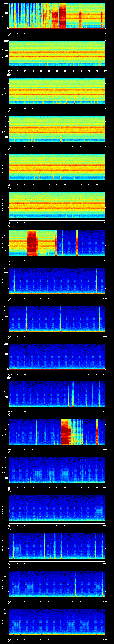114x644 pixels.
Task: Click the 18:02:00 start time label
Action: (9, 33)
